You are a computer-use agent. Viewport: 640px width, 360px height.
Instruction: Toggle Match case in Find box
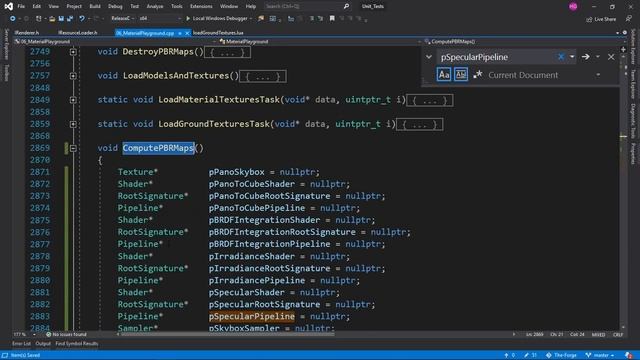tap(444, 75)
